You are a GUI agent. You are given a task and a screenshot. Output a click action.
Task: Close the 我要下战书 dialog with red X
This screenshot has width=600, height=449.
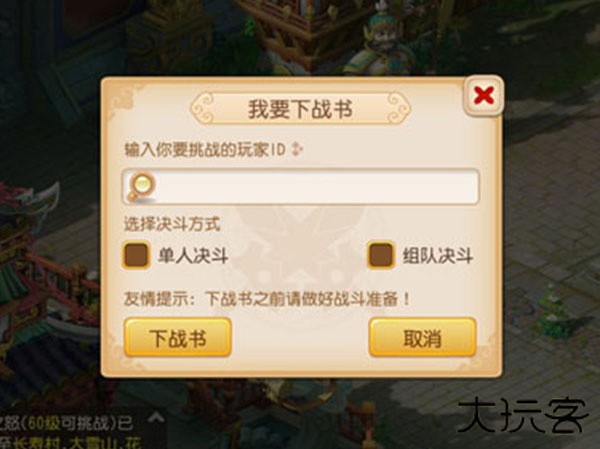(x=483, y=95)
